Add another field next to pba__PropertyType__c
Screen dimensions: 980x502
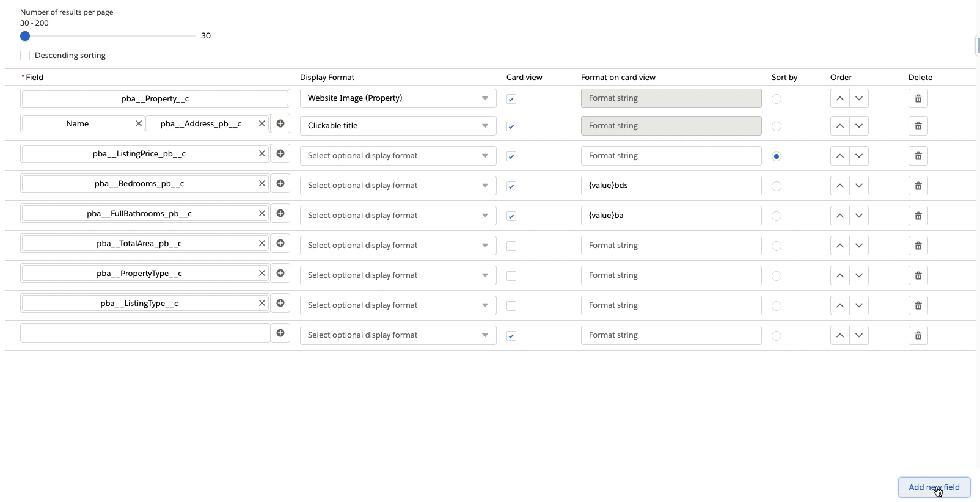click(280, 273)
